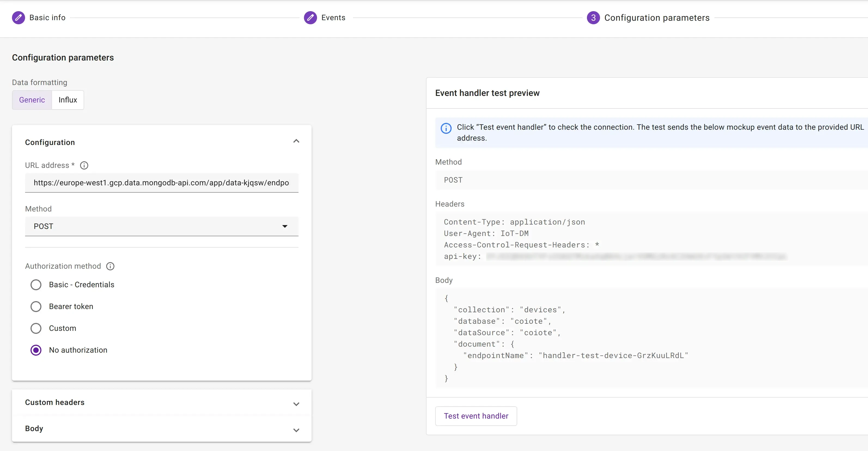Click the Test event handler button
This screenshot has width=868, height=451.
coord(476,416)
